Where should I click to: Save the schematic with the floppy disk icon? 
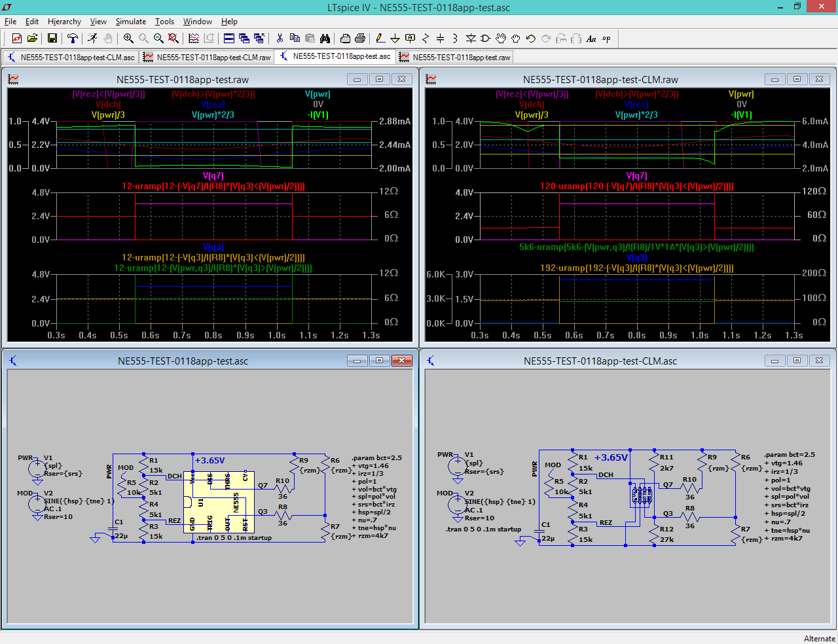pos(52,39)
